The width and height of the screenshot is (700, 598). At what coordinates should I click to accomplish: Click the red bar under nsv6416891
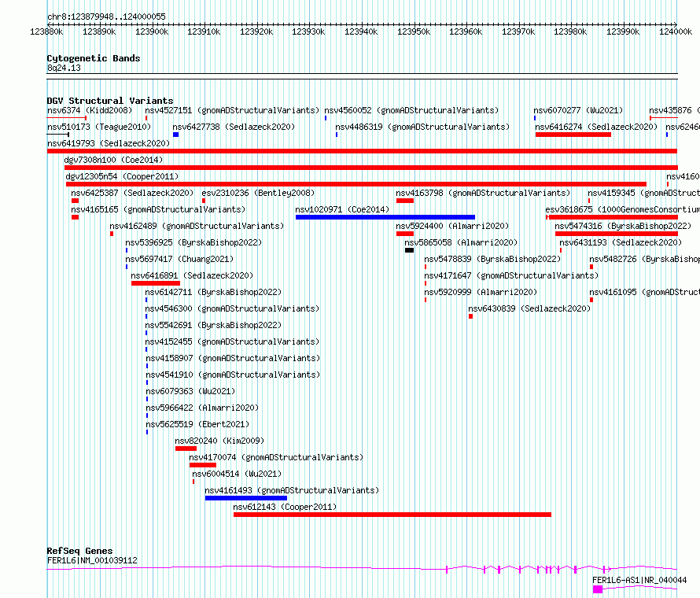(156, 283)
